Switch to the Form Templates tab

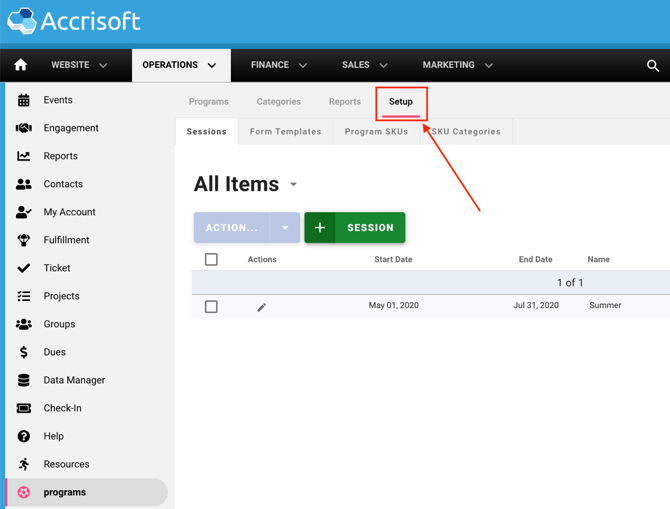tap(285, 131)
